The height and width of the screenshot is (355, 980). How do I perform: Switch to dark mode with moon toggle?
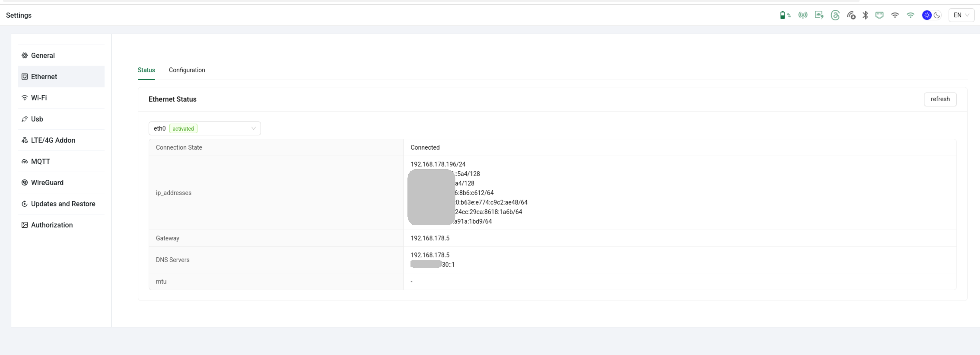coord(937,15)
